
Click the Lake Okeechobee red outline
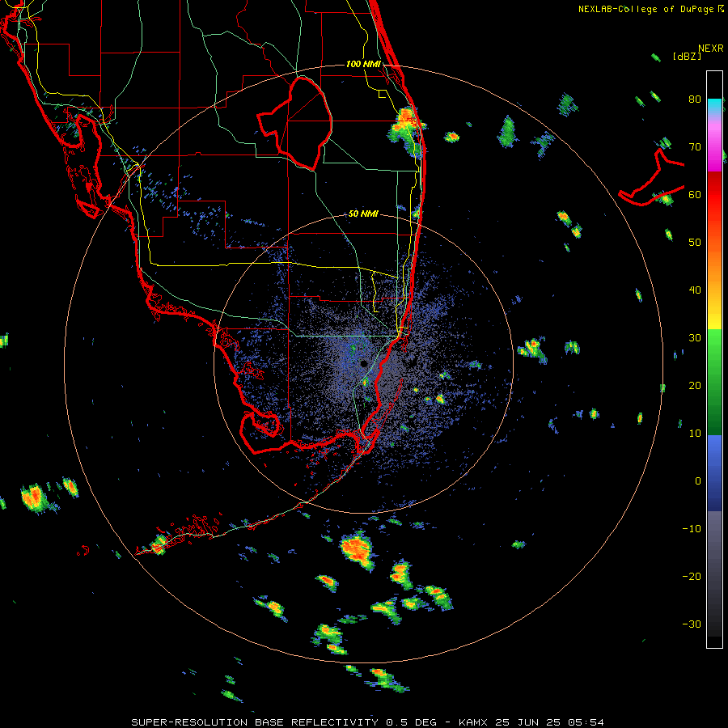tap(294, 124)
